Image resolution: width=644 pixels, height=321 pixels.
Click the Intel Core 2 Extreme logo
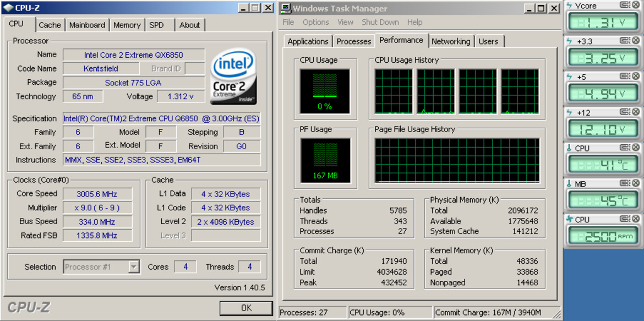(233, 76)
